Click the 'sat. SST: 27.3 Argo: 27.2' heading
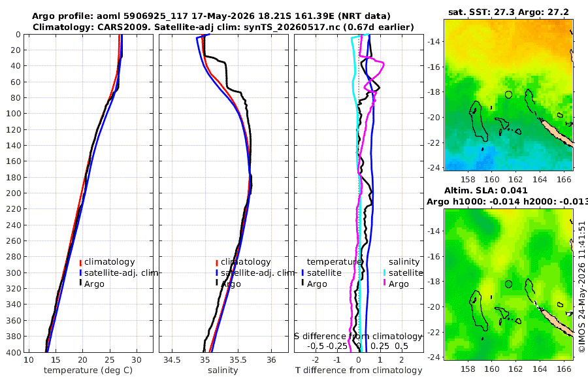The image size is (588, 379). point(508,12)
